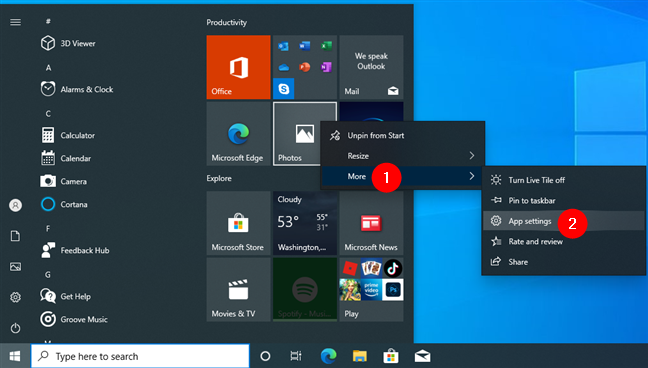Viewport: 648px width, 368px height.
Task: Open Cortana circle on the taskbar
Action: [x=265, y=356]
